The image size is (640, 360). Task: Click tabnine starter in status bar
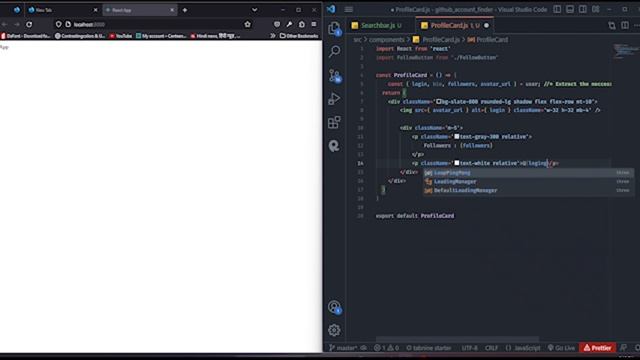click(429, 348)
